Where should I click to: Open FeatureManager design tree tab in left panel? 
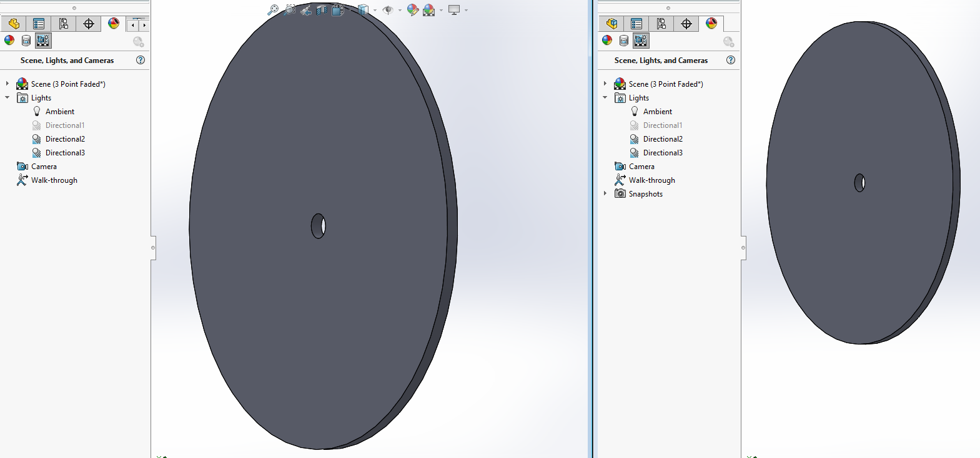[14, 24]
